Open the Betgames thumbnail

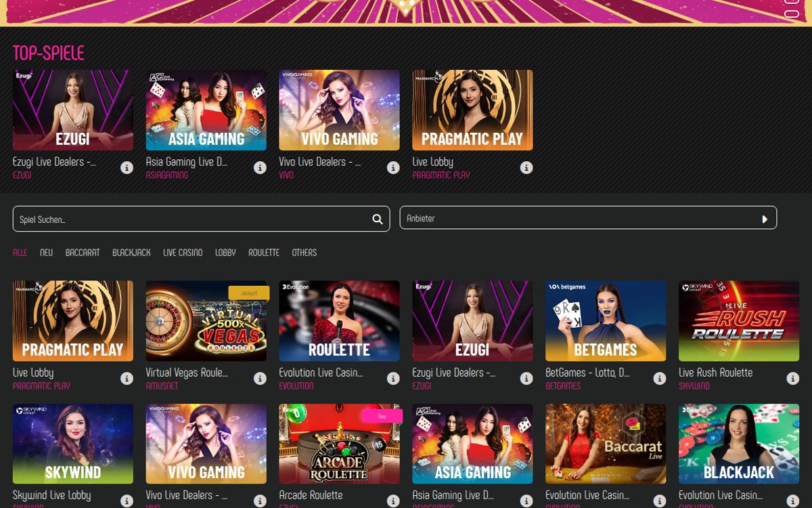(x=606, y=321)
